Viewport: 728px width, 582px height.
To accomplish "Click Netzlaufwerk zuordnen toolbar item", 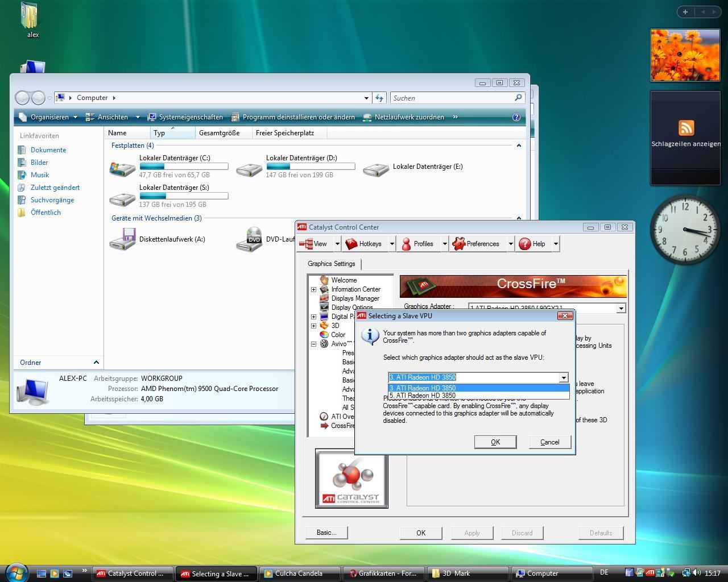I will click(404, 117).
